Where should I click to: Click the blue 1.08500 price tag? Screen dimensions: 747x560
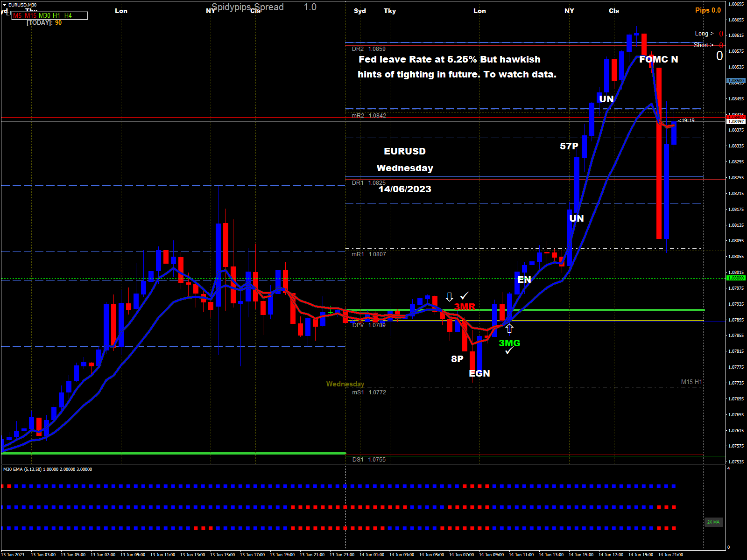click(736, 81)
